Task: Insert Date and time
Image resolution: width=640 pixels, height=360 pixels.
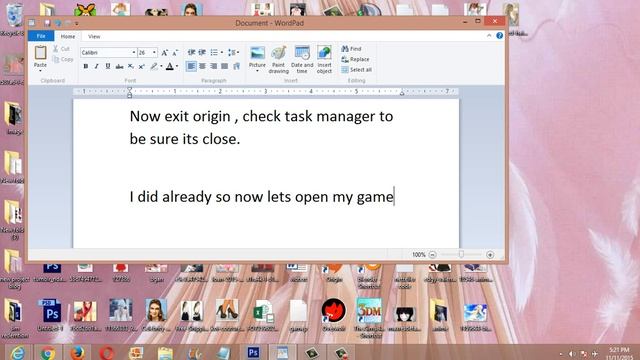Action: point(302,59)
